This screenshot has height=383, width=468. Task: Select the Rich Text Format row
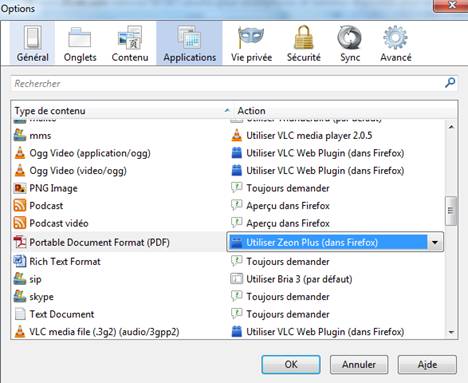229,261
